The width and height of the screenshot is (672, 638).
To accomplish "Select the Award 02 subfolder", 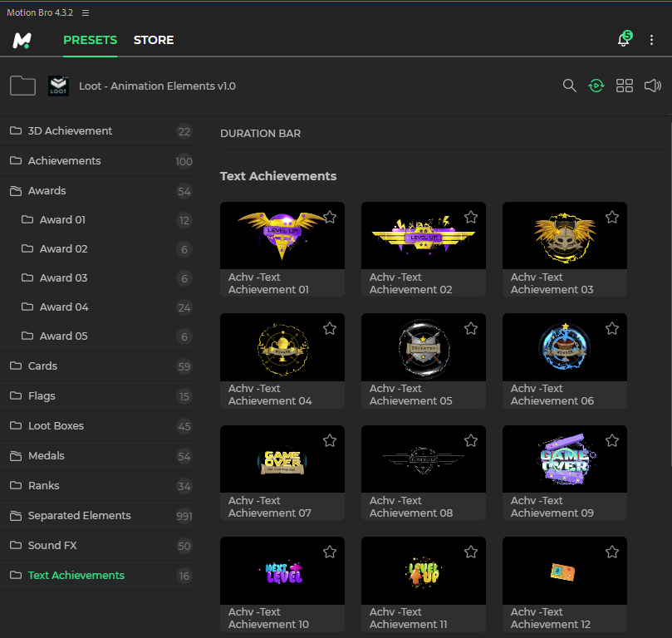I will [98, 249].
